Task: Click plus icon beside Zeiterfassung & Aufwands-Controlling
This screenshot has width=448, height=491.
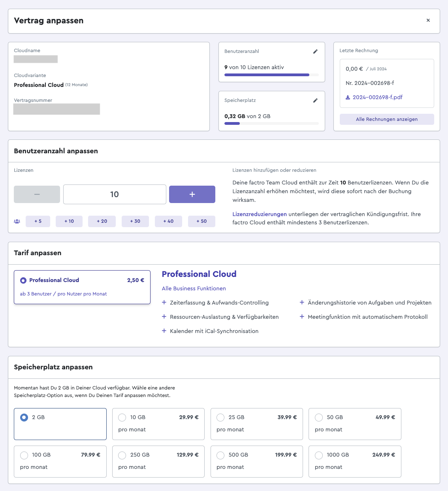Action: 164,302
